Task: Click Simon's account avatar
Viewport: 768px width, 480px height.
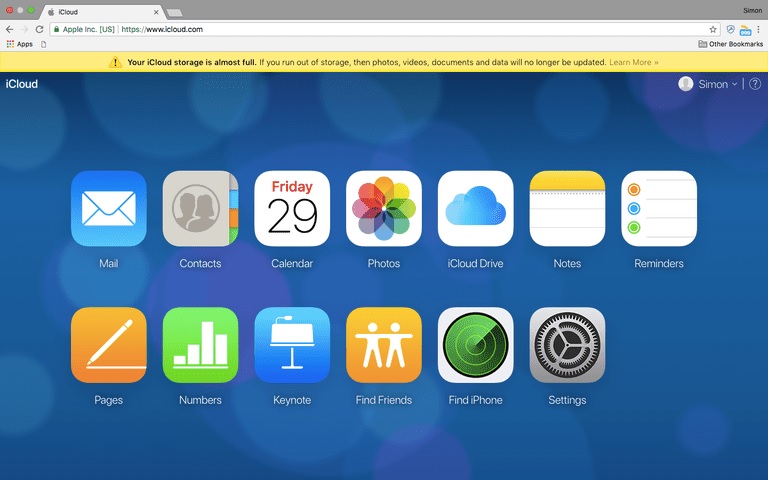Action: [x=686, y=84]
